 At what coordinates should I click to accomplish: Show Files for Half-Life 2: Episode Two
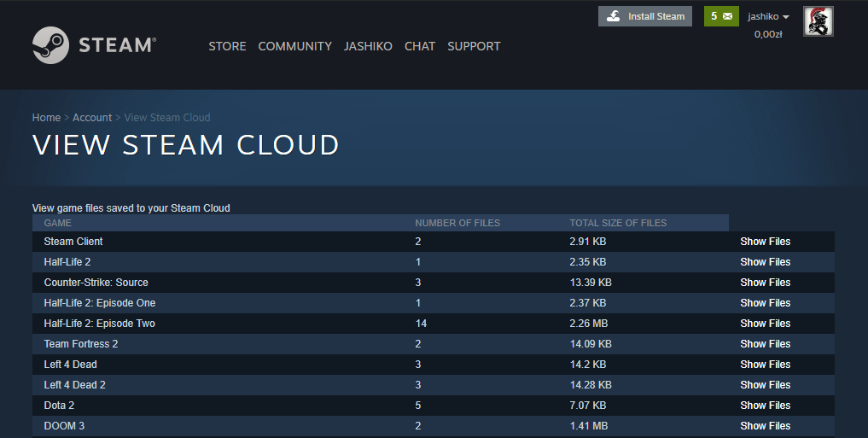(x=765, y=324)
